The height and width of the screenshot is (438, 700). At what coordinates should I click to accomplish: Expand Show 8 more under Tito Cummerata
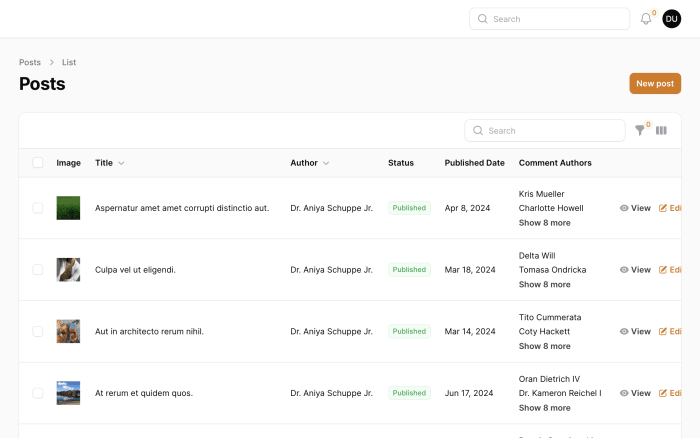click(x=545, y=346)
